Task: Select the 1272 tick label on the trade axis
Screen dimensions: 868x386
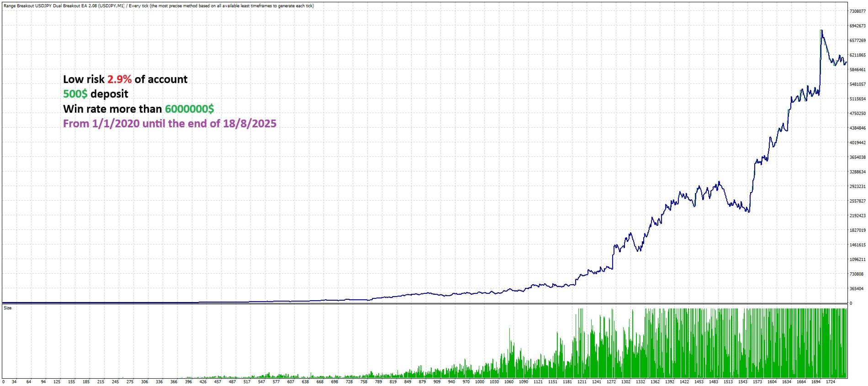Action: point(611,382)
